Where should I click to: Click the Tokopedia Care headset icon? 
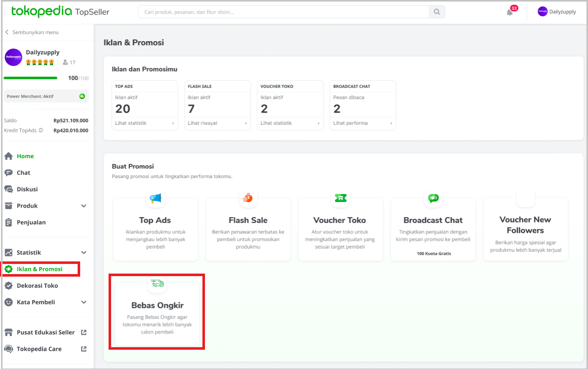tap(9, 349)
